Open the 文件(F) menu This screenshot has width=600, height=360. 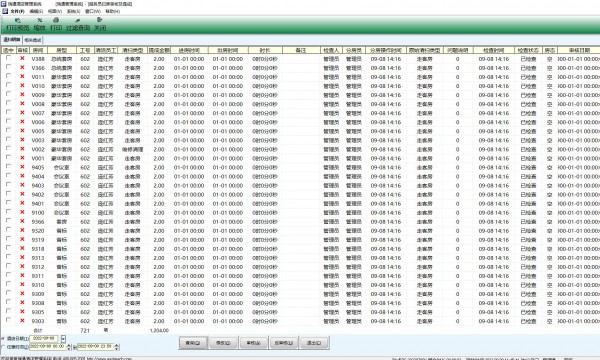pos(18,11)
